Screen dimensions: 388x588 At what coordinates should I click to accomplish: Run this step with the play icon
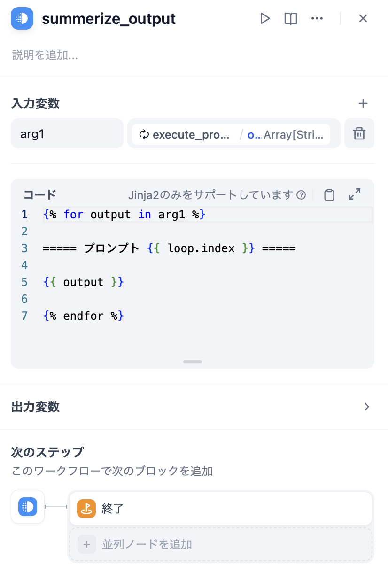coord(265,19)
